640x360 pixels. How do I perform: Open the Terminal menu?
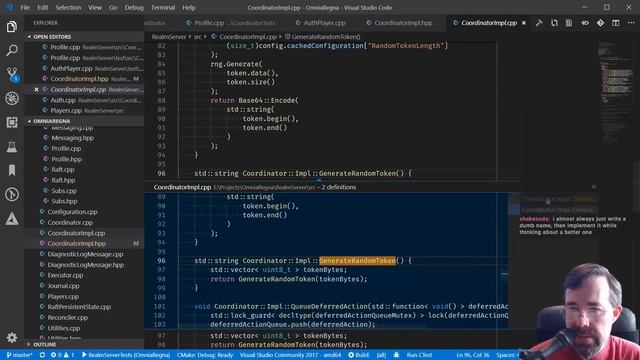[163, 7]
